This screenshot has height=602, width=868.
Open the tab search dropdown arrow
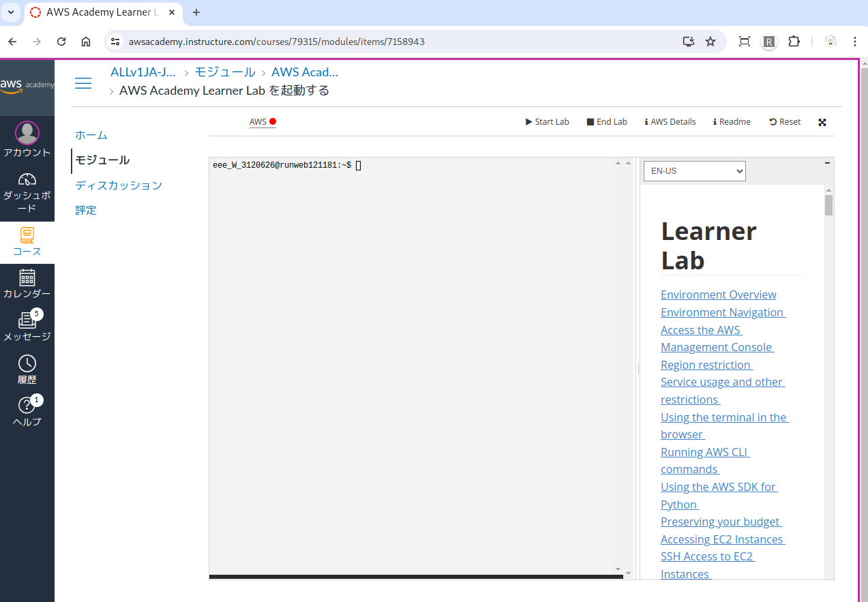(x=11, y=12)
